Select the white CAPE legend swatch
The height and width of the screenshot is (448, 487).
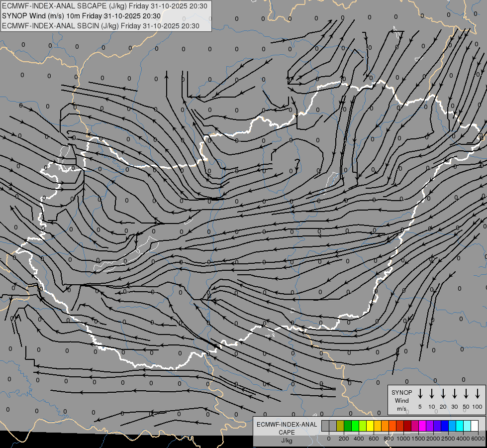[x=475, y=426]
